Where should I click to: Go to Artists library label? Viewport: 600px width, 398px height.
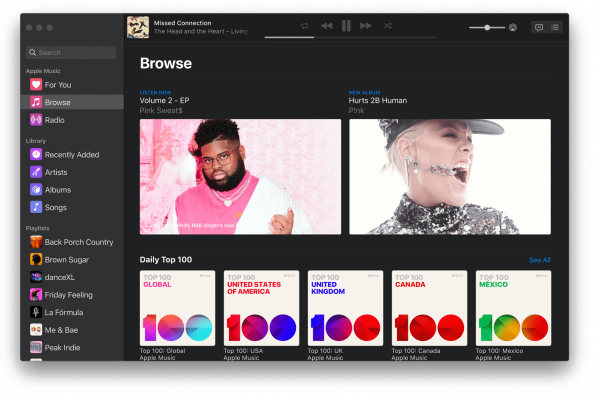[56, 173]
